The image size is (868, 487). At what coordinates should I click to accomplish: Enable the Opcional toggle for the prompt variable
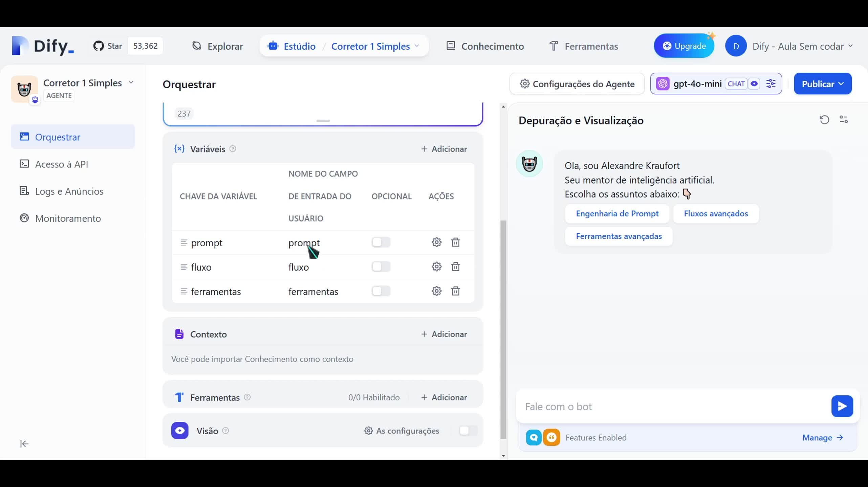(381, 242)
